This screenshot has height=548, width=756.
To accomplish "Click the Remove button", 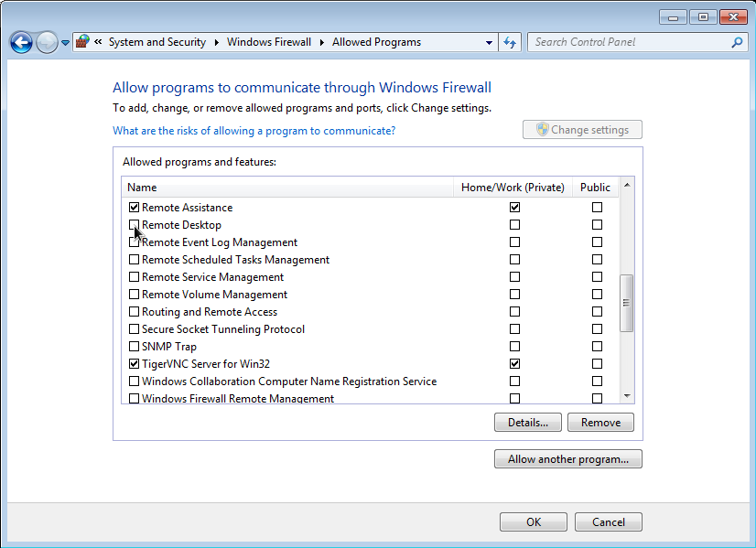I will click(x=600, y=422).
